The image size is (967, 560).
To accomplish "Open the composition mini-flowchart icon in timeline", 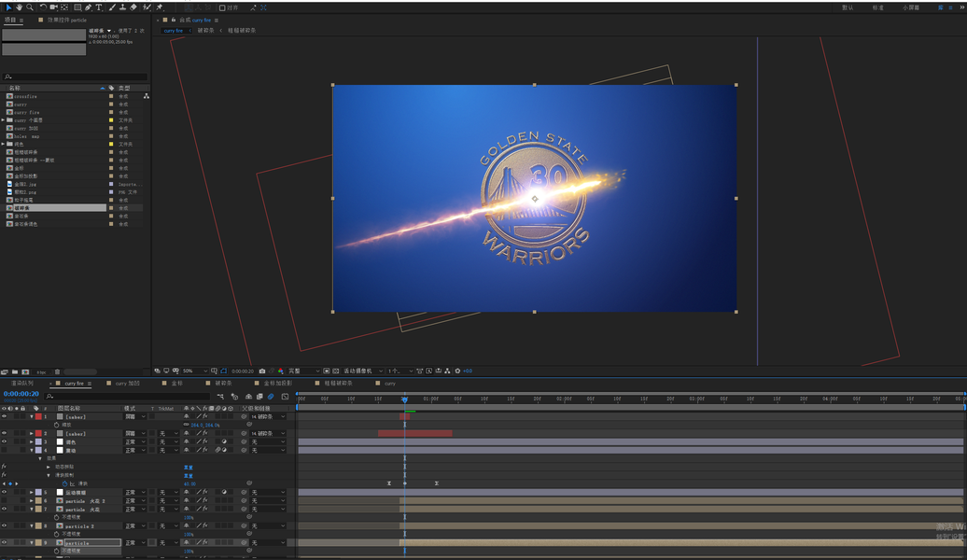I will (220, 397).
